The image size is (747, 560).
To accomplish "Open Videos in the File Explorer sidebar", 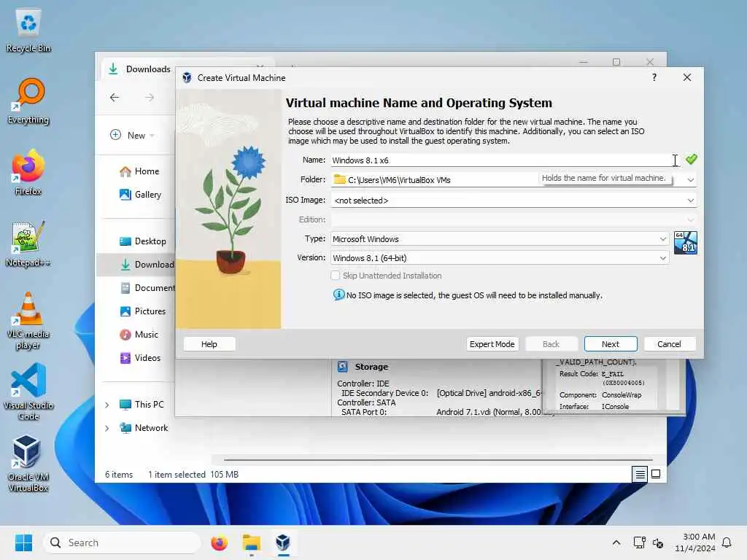I will 140,357.
